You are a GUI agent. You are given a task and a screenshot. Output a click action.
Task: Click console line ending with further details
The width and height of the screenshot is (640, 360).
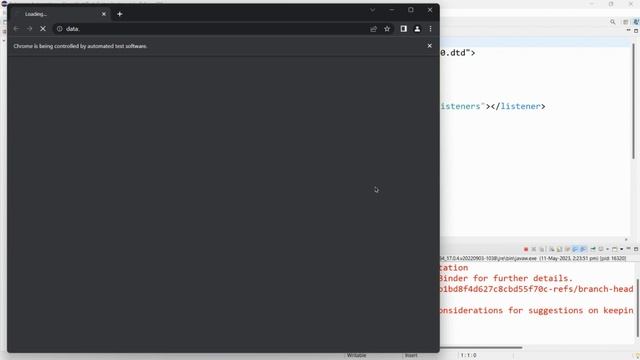[506, 278]
